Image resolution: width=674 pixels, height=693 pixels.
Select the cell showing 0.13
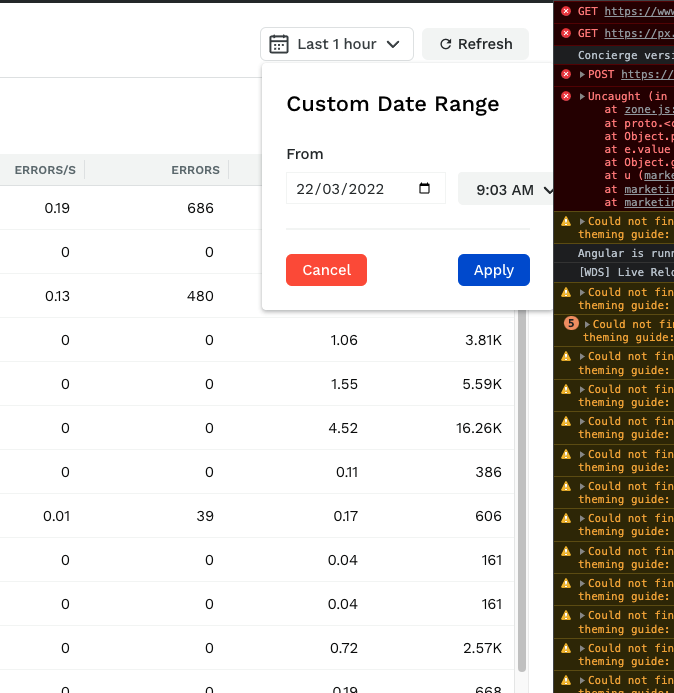coord(57,296)
